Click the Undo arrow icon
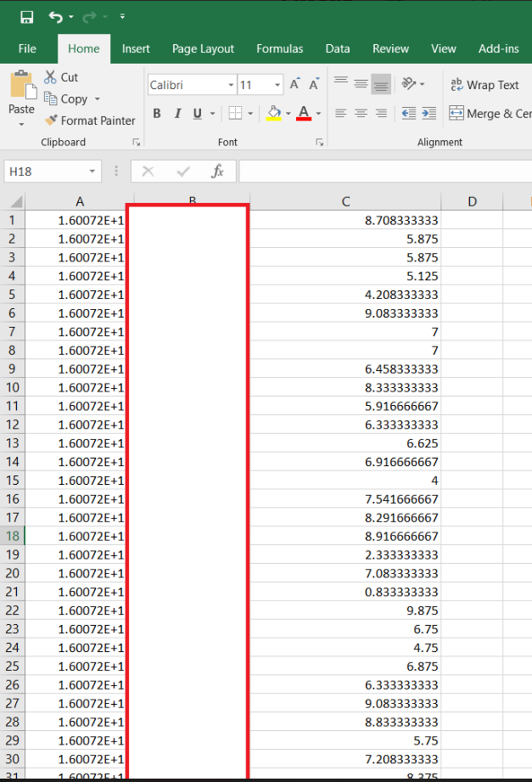532x782 pixels. tap(55, 18)
